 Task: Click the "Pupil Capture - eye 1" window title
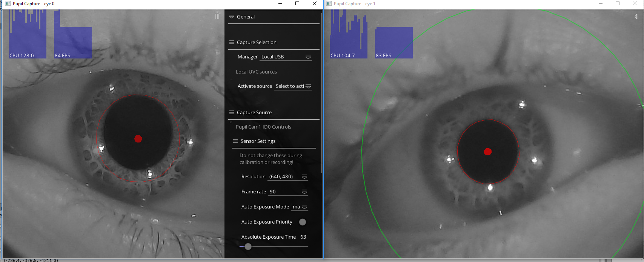(x=355, y=4)
